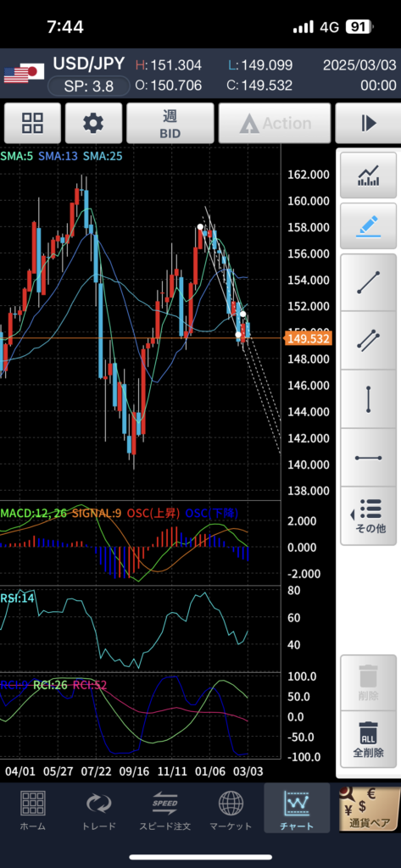Tap the 削除 delete trash button
Viewport: 401px width, 868px height.
(x=368, y=682)
